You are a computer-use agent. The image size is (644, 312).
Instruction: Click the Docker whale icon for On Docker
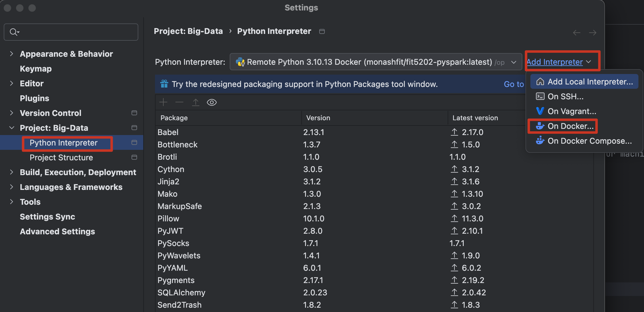(x=540, y=126)
